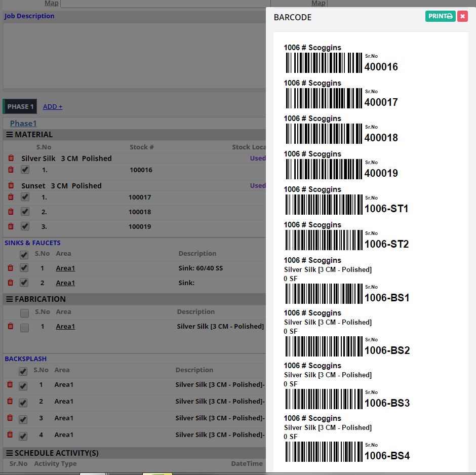
Task: Uncheck the stock 100018 checkbox
Action: coord(25,211)
